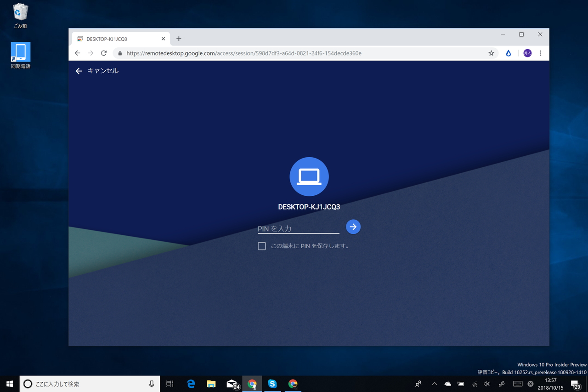
Task: Open the volume speaker tray icon
Action: coord(487,384)
